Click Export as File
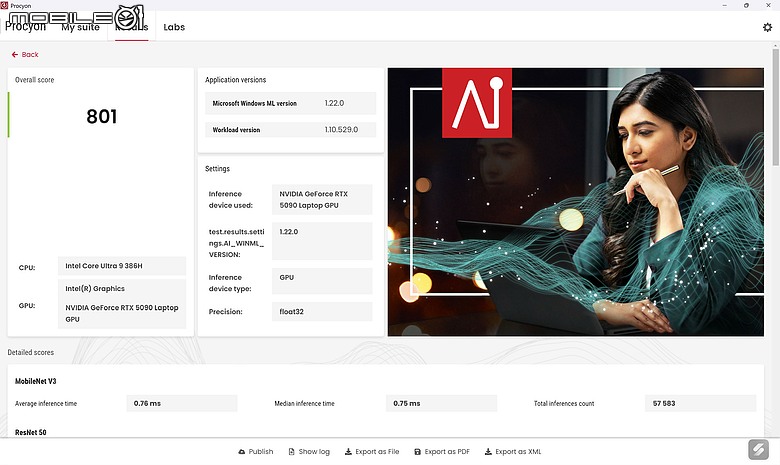780x465 pixels. click(x=372, y=452)
